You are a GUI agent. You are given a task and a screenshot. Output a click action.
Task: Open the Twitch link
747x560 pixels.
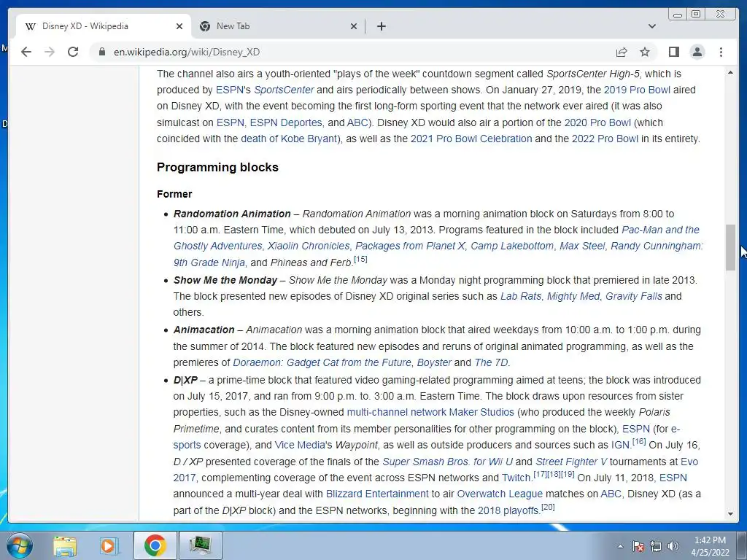click(516, 478)
